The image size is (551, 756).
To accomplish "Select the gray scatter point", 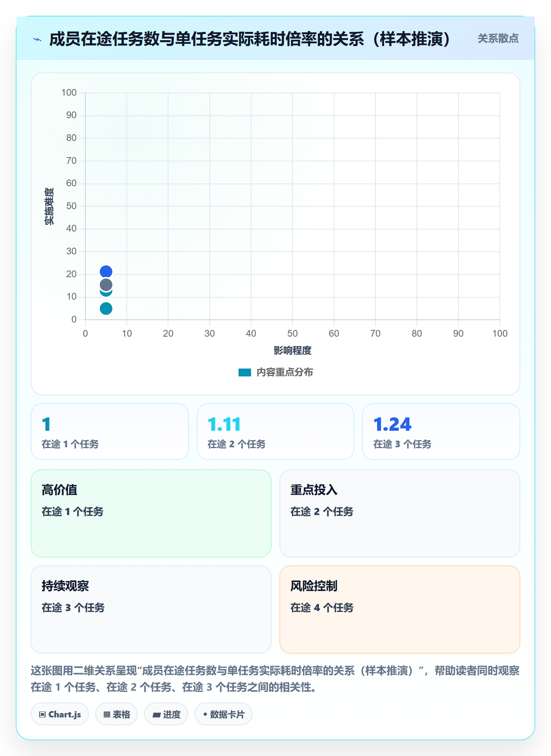I will [106, 285].
